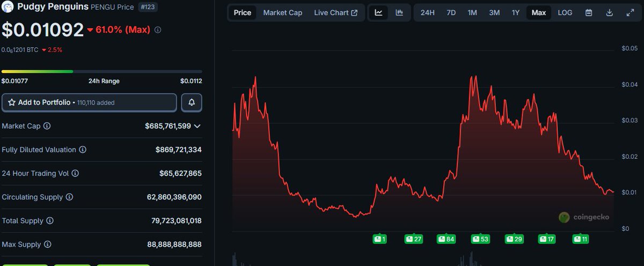Open the news marker labeled 11

coord(581,239)
